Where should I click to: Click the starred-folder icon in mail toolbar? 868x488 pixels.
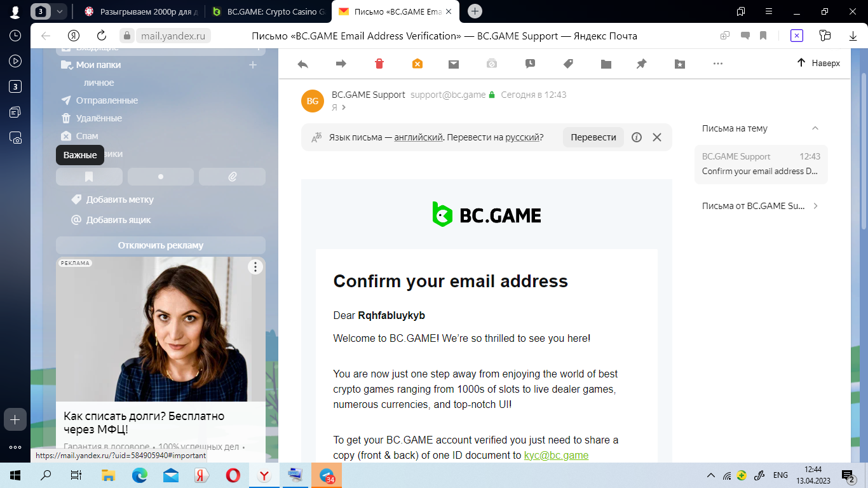point(680,64)
